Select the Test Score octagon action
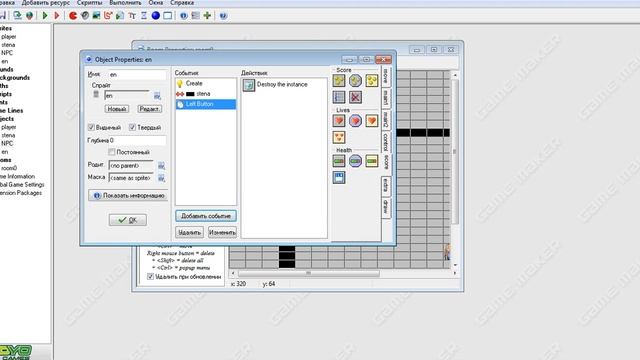Viewport: 640px width, 360px height. pos(355,80)
